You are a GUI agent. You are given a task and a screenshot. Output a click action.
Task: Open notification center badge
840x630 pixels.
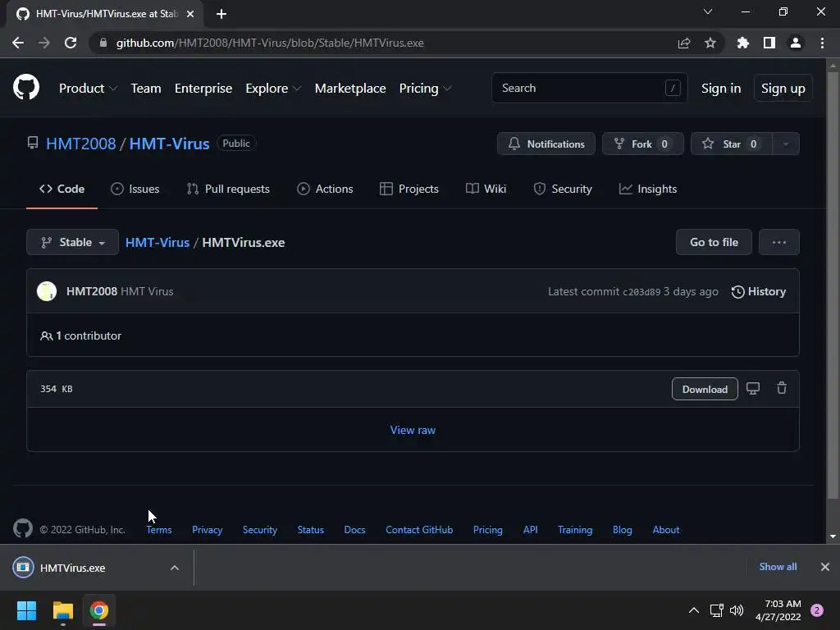coord(817,610)
